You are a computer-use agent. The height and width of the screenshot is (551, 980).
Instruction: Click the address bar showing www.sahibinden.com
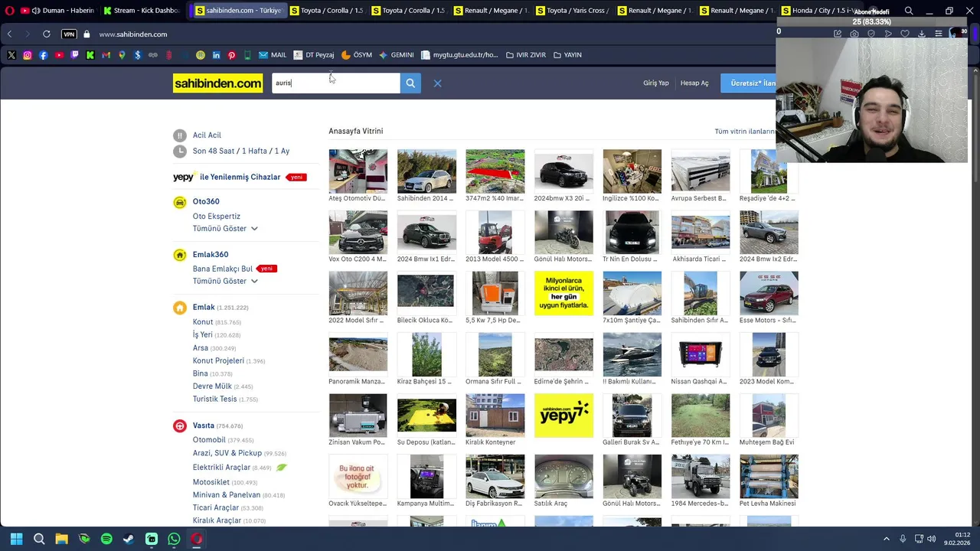click(133, 34)
